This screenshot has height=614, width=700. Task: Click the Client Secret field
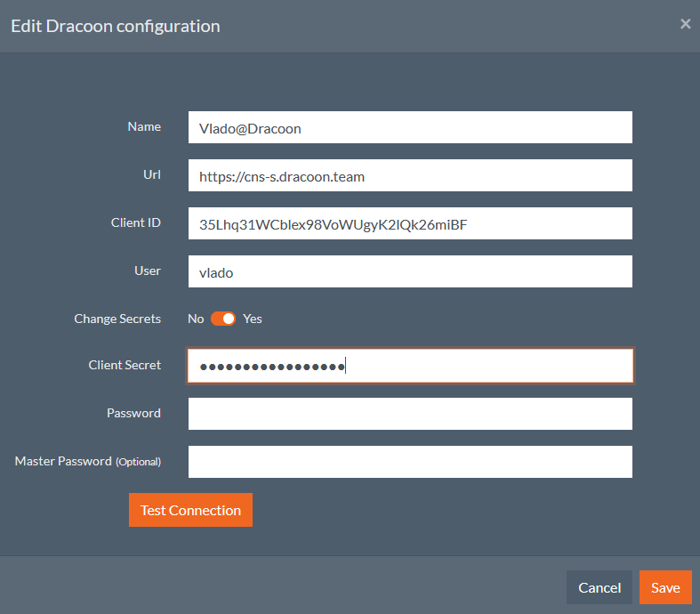(x=410, y=366)
